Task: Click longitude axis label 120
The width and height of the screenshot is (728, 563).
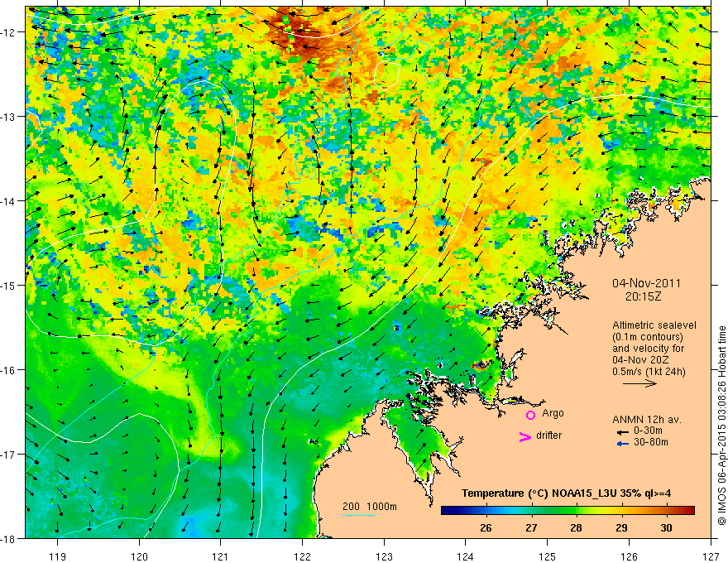Action: click(x=139, y=556)
